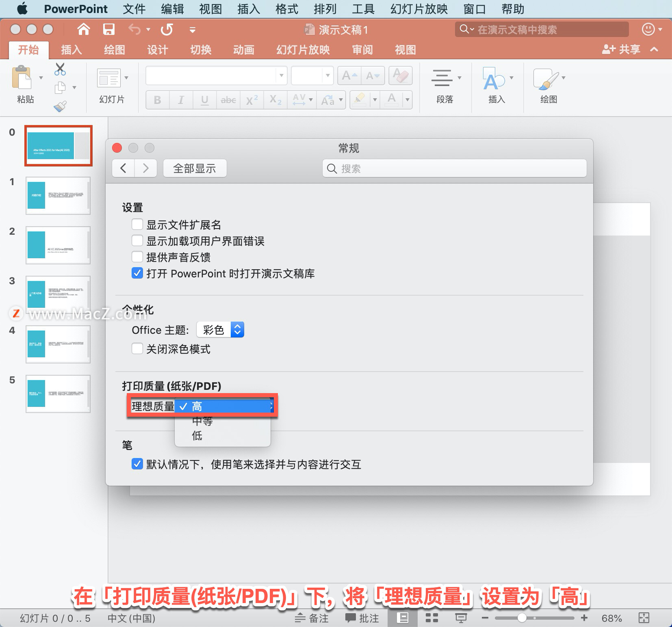The image size is (672, 627).
Task: Open 帮助 menu in menu bar
Action: coord(513,9)
